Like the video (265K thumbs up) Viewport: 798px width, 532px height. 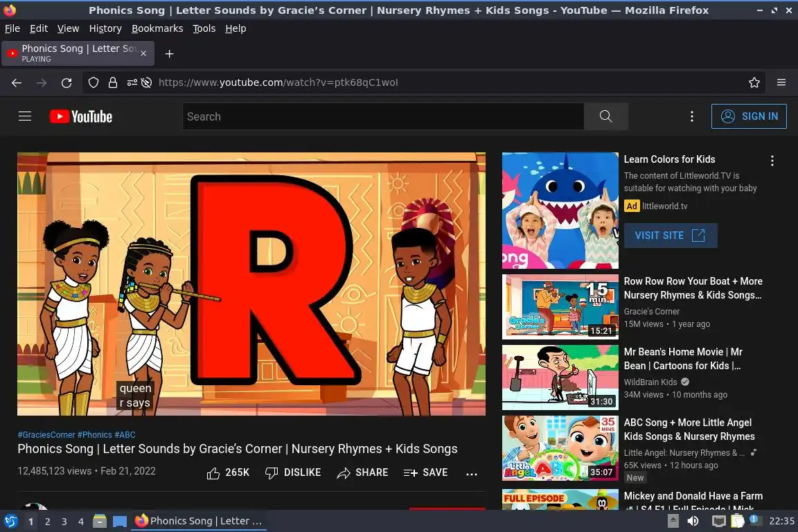228,473
